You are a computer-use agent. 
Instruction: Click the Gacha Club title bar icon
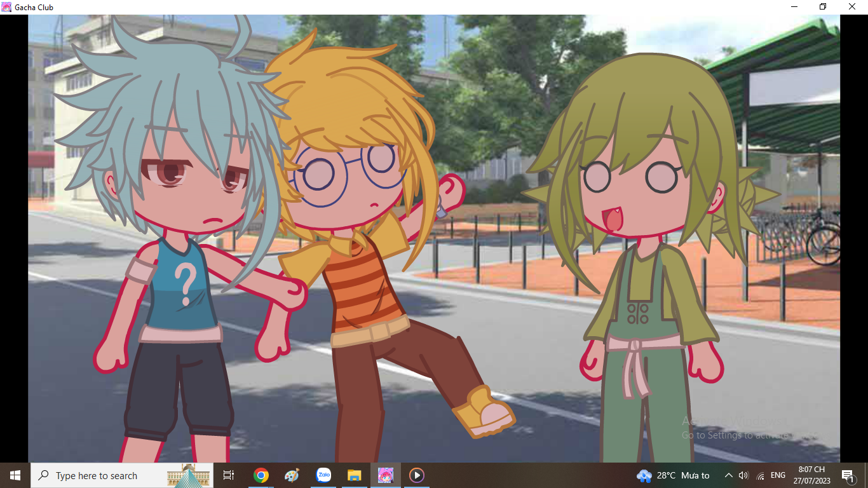point(6,7)
